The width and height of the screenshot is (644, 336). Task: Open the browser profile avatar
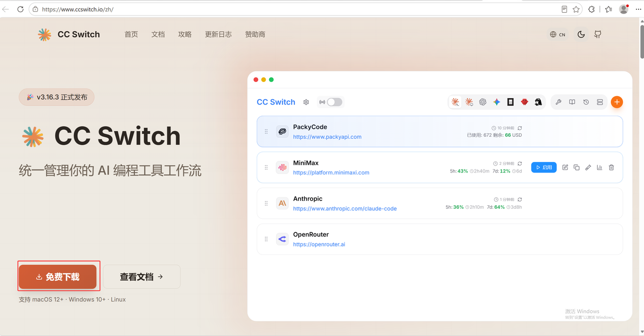point(624,9)
